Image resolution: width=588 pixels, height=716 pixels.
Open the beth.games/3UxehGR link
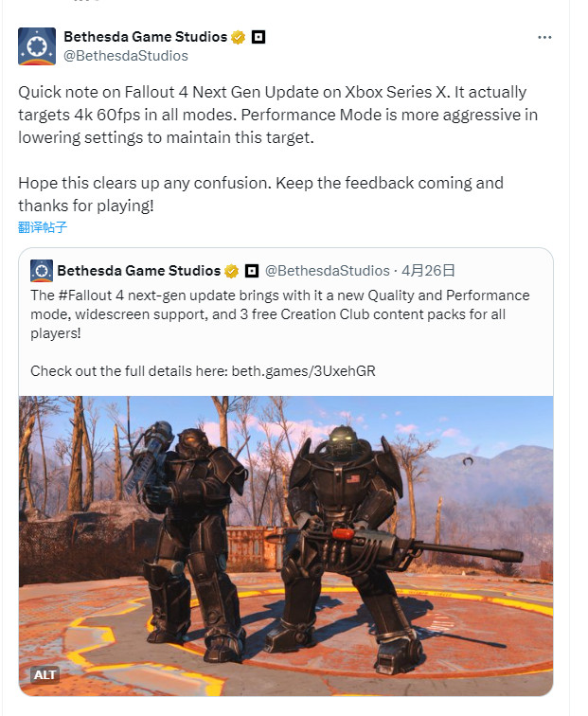coord(304,371)
